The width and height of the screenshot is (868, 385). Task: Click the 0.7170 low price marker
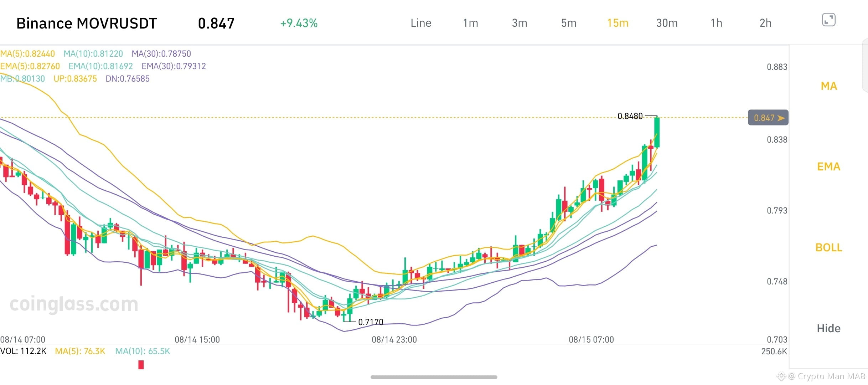(x=371, y=322)
